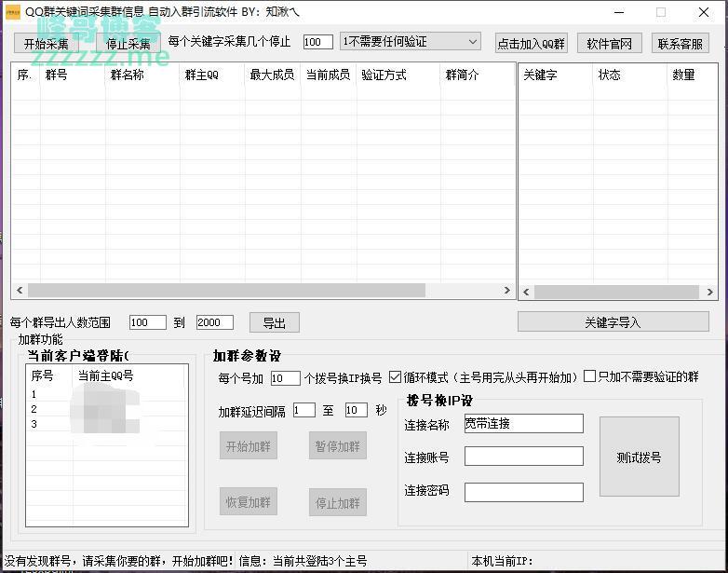Focus the 连接账号 input field
The width and height of the screenshot is (728, 573).
coord(523,457)
